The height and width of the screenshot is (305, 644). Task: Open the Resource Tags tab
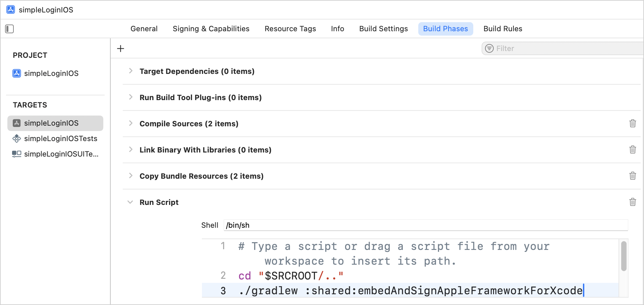click(290, 29)
